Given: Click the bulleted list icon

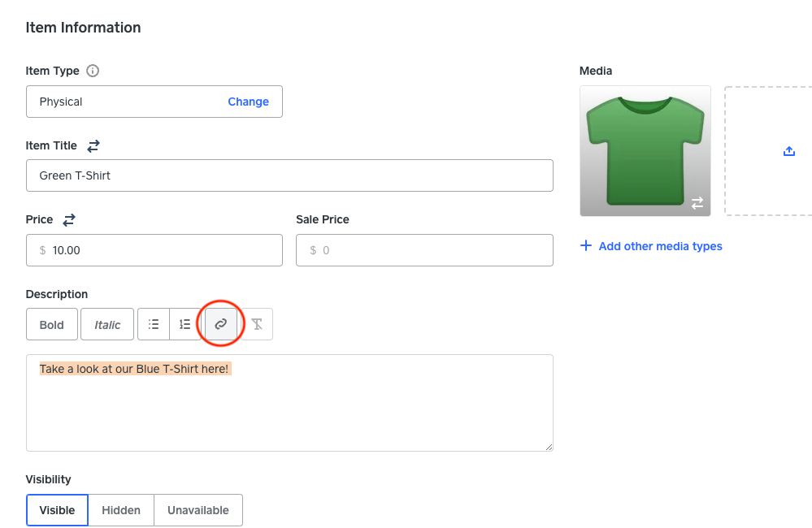Looking at the screenshot, I should pyautogui.click(x=154, y=324).
